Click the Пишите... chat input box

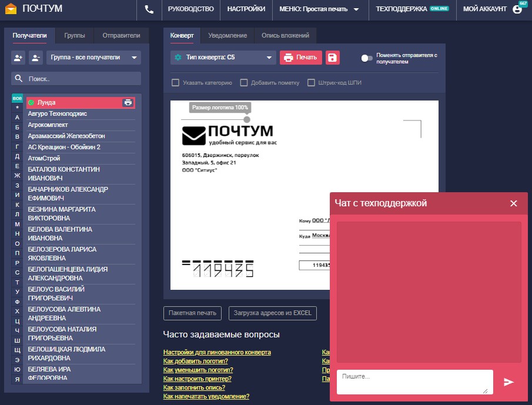click(414, 382)
